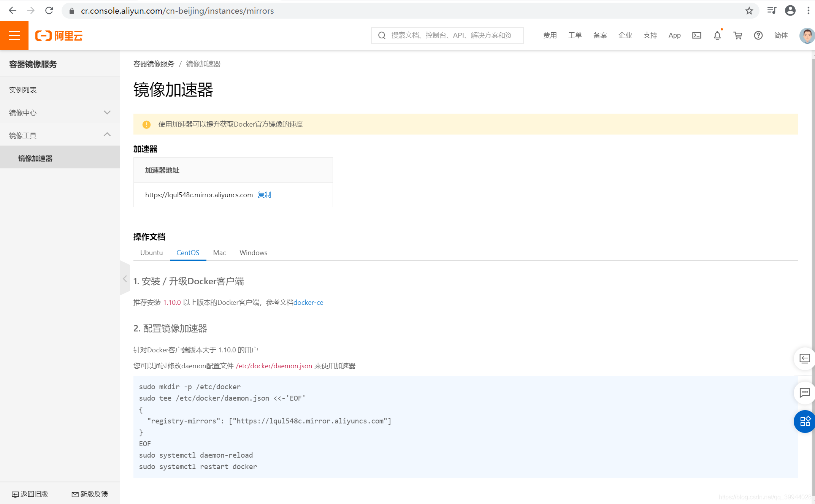The width and height of the screenshot is (815, 504).
Task: Open 费用 in the top navigation
Action: [550, 35]
